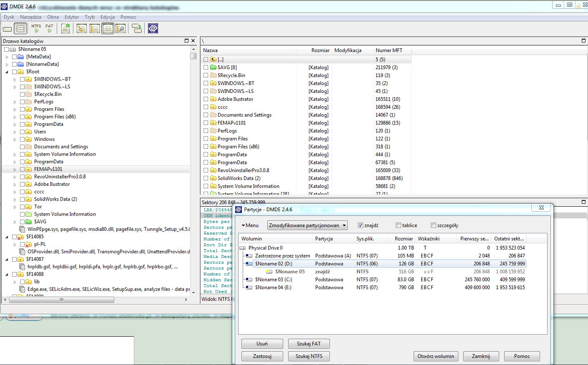Collapse the $Root tree node

click(x=7, y=72)
